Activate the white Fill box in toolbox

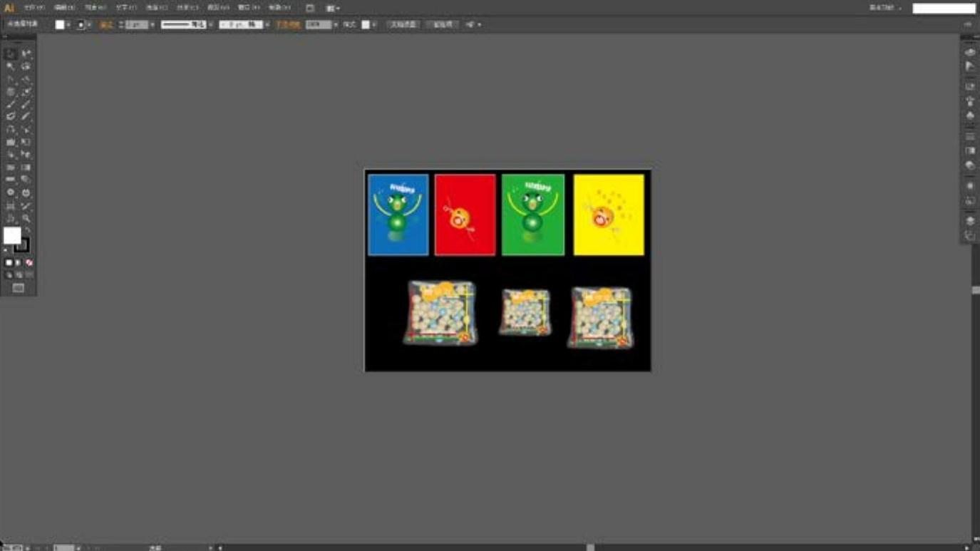pyautogui.click(x=12, y=235)
